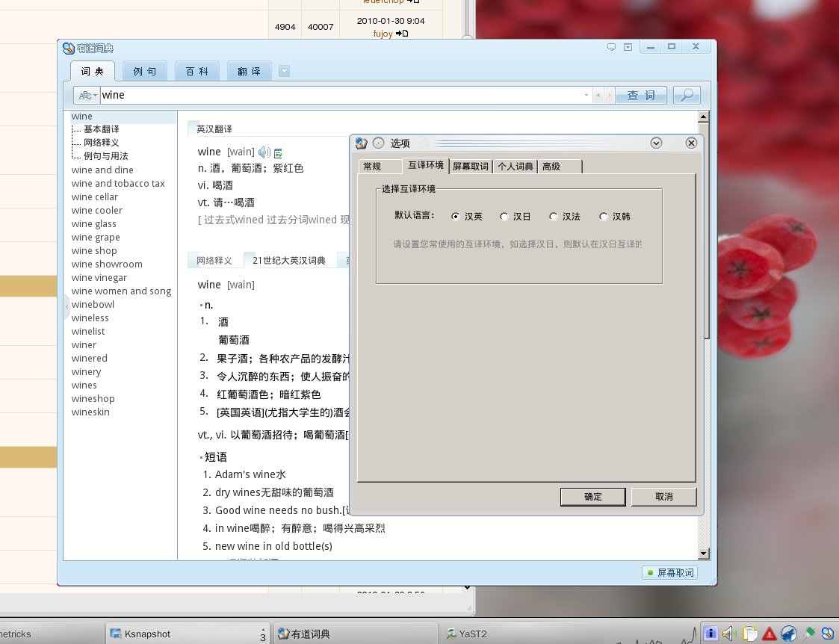839x644 pixels.
Task: Open the main menu dropdown icon in title bar
Action: pos(628,47)
